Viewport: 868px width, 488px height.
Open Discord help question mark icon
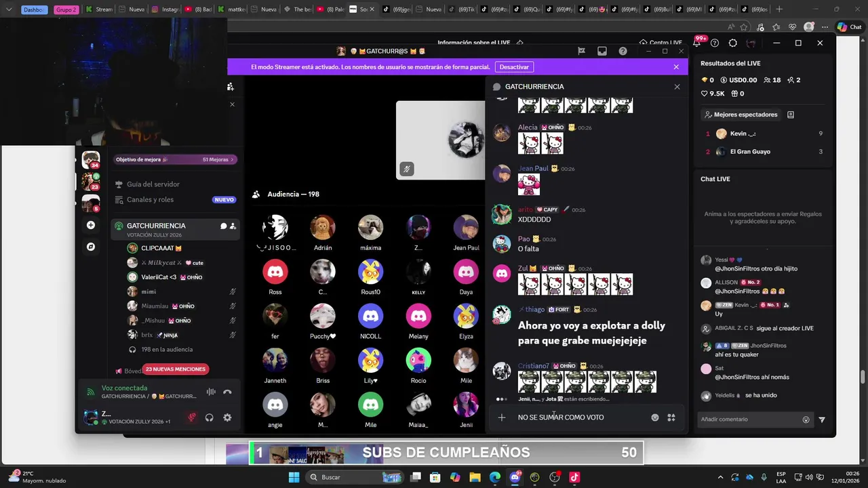click(623, 51)
